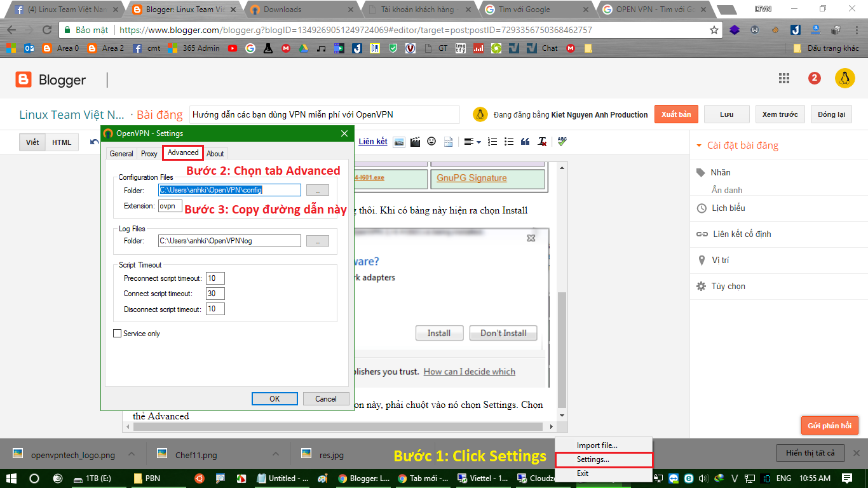The image size is (868, 488).
Task: Switch to the Downloads Chrome tab
Action: click(x=300, y=10)
